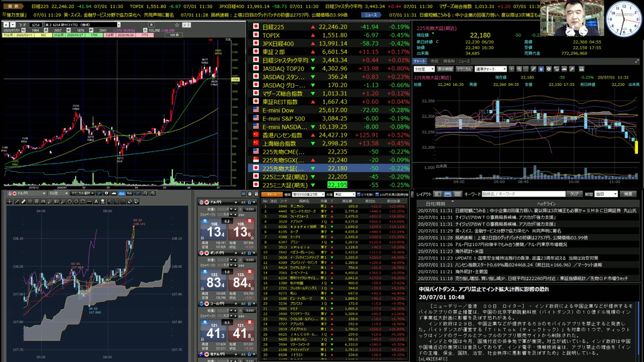The image size is (644, 362).
Task: Click the 検索 button in news search
Action: [630, 194]
